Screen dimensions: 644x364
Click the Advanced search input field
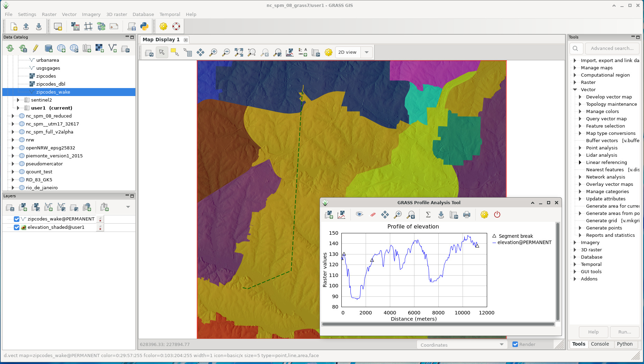coord(612,49)
